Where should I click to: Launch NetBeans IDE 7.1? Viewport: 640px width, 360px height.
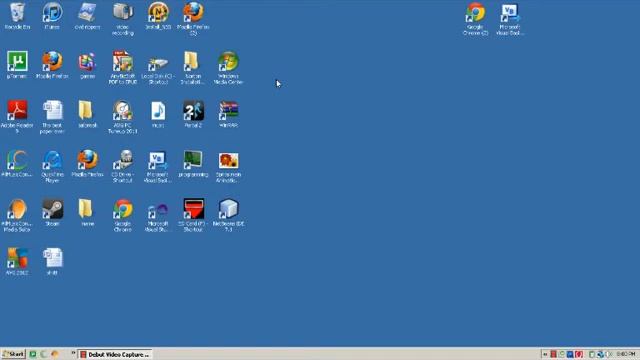pos(228,216)
